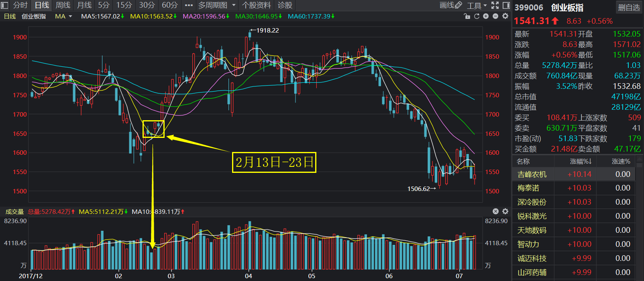Open main chart settings gear
This screenshot has height=281, width=644.
pos(505,16)
